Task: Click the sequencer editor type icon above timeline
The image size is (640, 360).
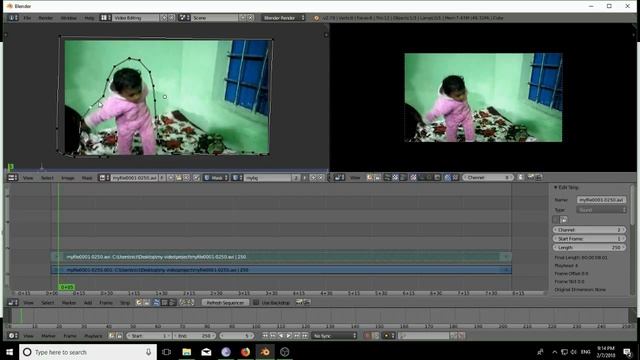Action: tap(13, 303)
